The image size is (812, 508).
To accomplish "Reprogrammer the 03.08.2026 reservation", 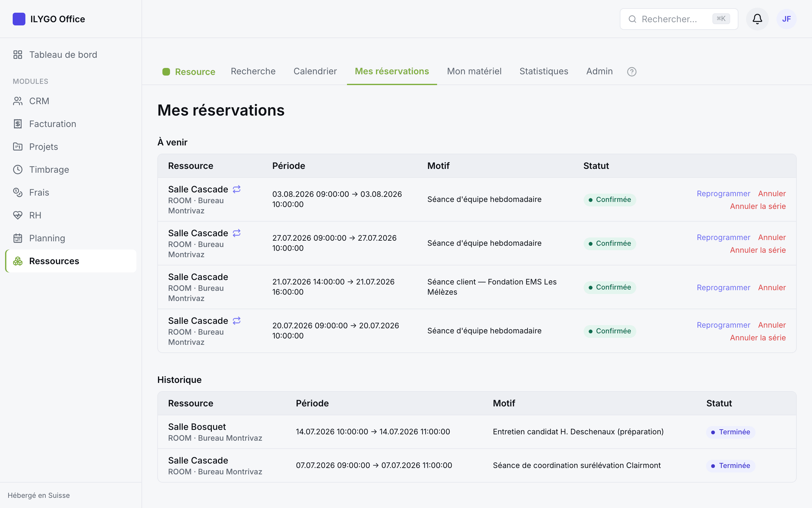I will (x=723, y=194).
